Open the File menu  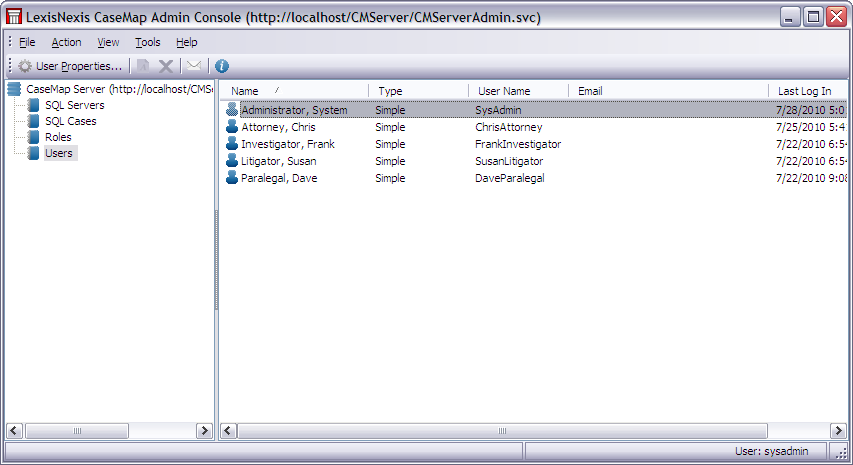pos(27,42)
